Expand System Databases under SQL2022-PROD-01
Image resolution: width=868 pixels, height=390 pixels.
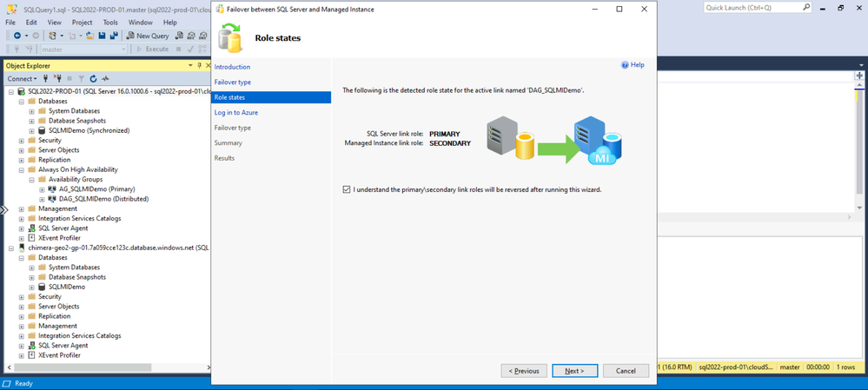[31, 111]
